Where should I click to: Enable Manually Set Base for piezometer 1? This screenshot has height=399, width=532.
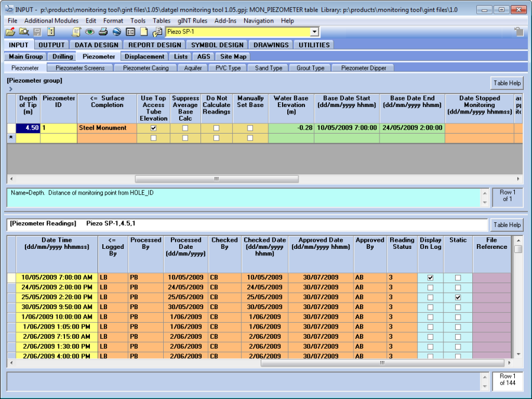pyautogui.click(x=250, y=128)
